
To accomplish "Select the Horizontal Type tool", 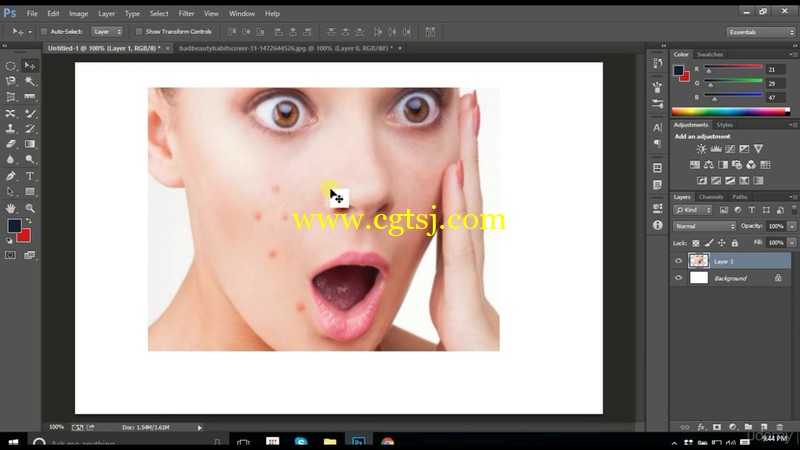I will (x=30, y=176).
